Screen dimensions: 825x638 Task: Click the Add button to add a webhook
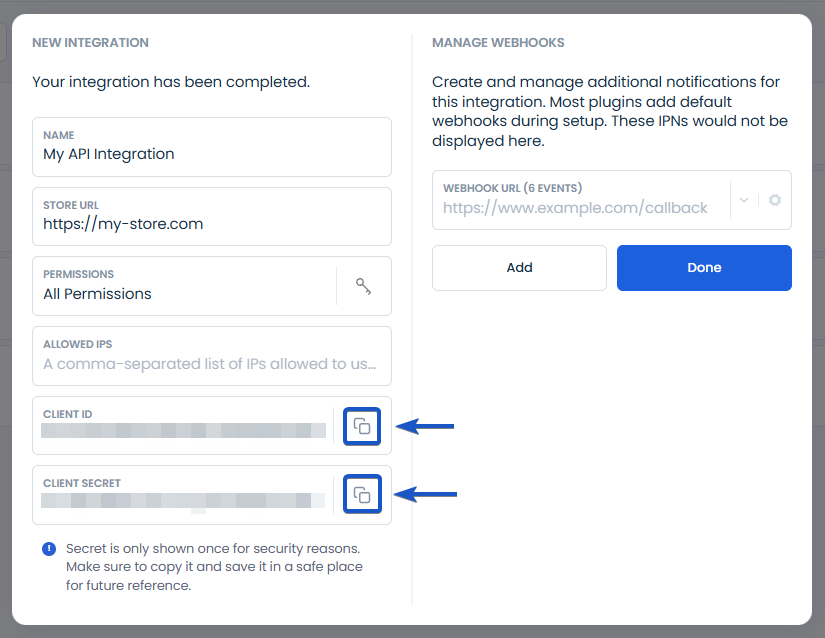(x=519, y=267)
